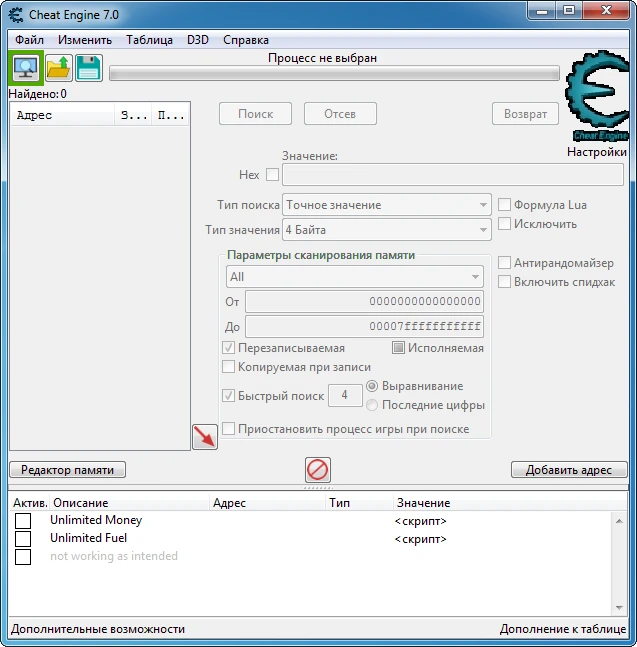Tick the Исключить checkbox
This screenshot has height=647, width=637.
click(504, 224)
